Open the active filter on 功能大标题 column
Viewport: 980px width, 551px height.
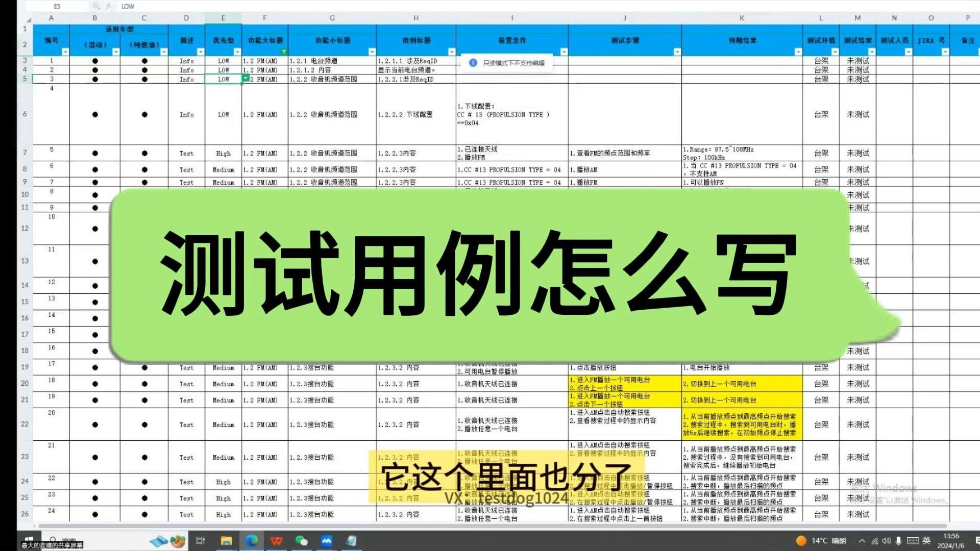(x=283, y=52)
